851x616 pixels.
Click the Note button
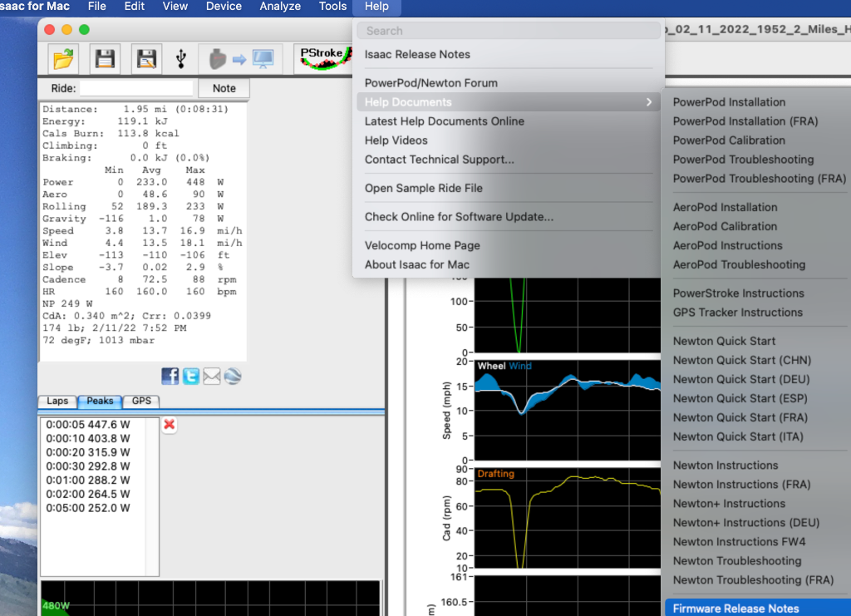coord(224,88)
